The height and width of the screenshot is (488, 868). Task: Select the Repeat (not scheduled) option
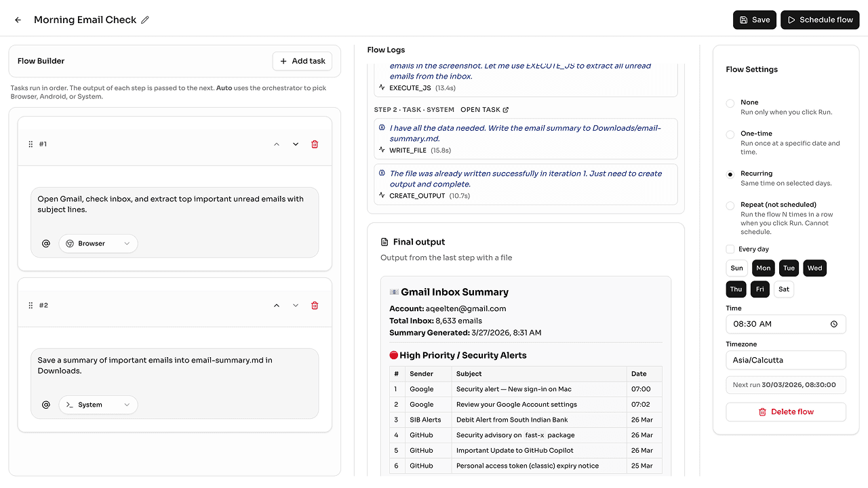[730, 206]
